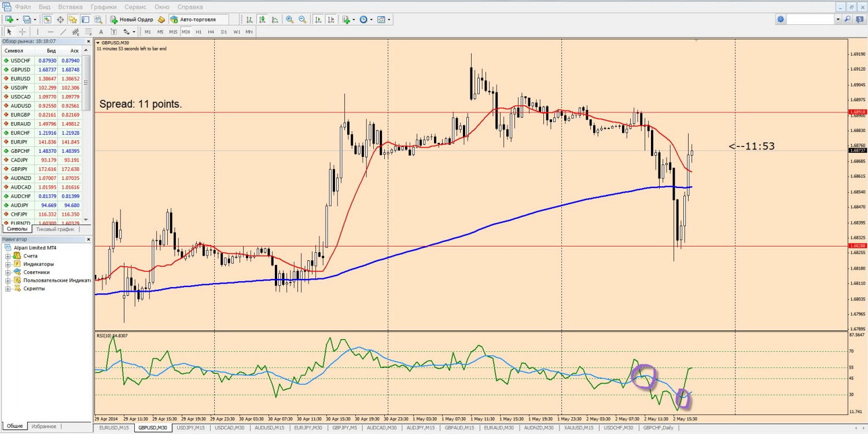Viewport: 868px width, 434px height.
Task: Expand the Советники tree node
Action: coord(8,272)
